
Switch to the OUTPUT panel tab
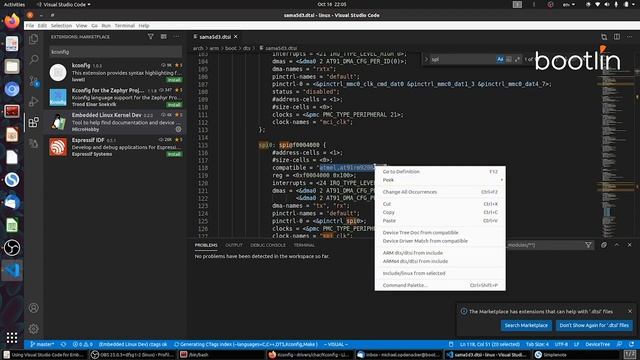(234, 245)
